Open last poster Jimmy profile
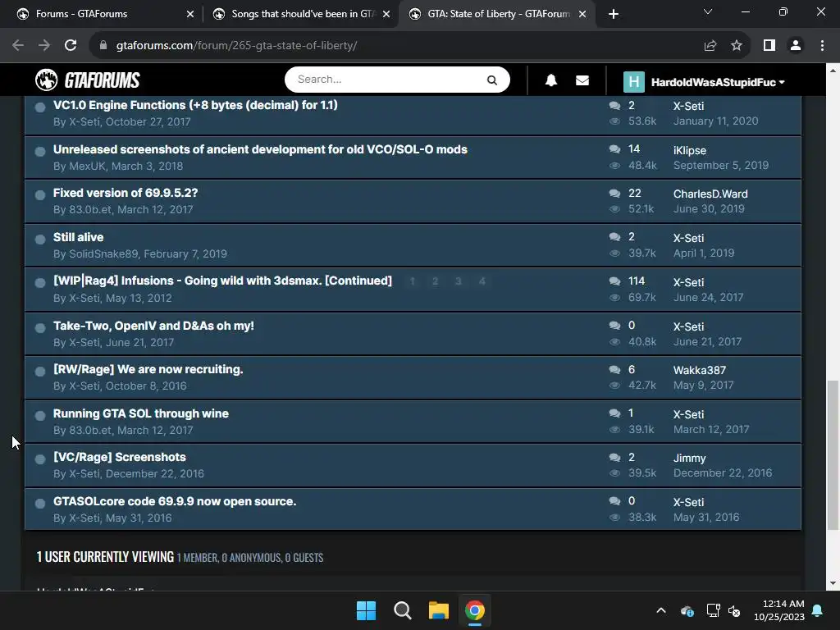 689,458
